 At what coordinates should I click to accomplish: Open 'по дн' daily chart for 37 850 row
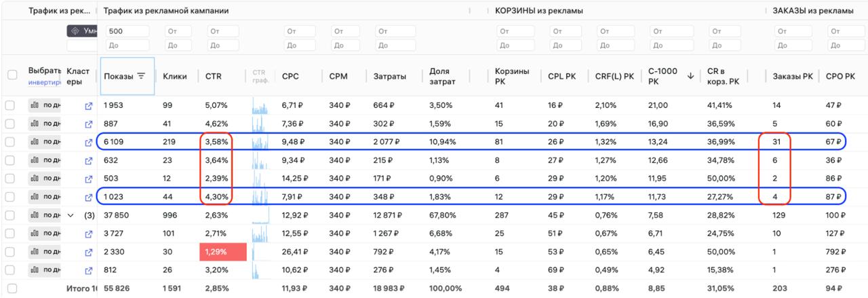(44, 215)
